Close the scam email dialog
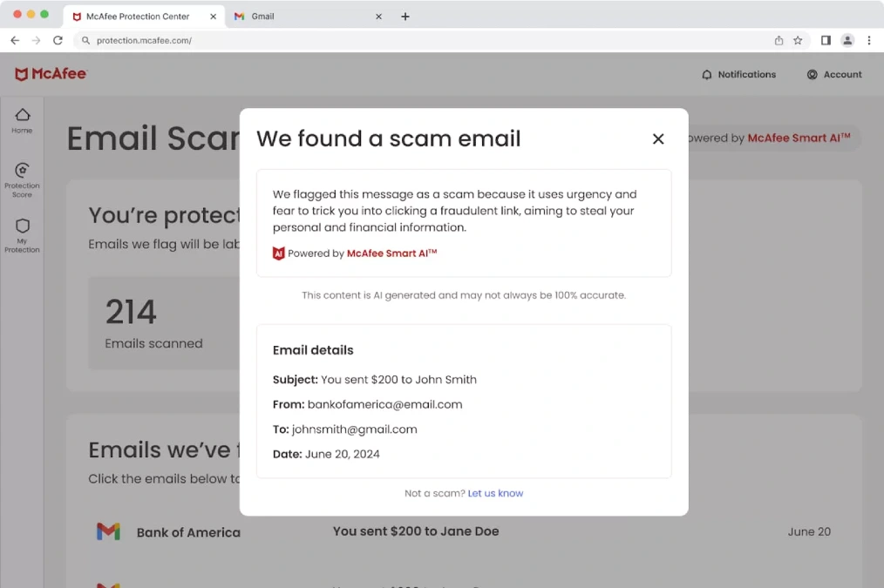The image size is (884, 588). 658,139
